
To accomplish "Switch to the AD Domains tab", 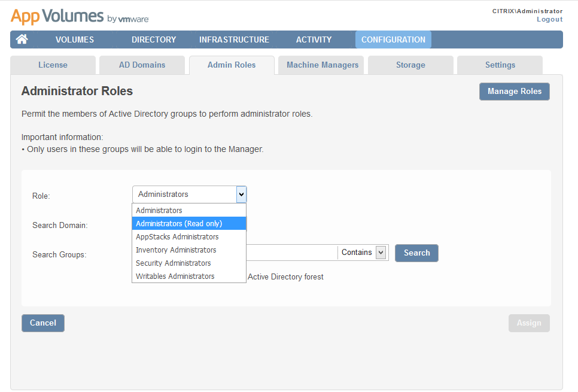I will point(142,65).
